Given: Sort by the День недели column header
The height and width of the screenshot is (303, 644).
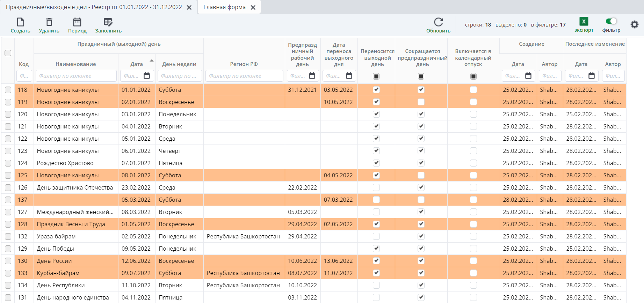Looking at the screenshot, I should coord(179,64).
